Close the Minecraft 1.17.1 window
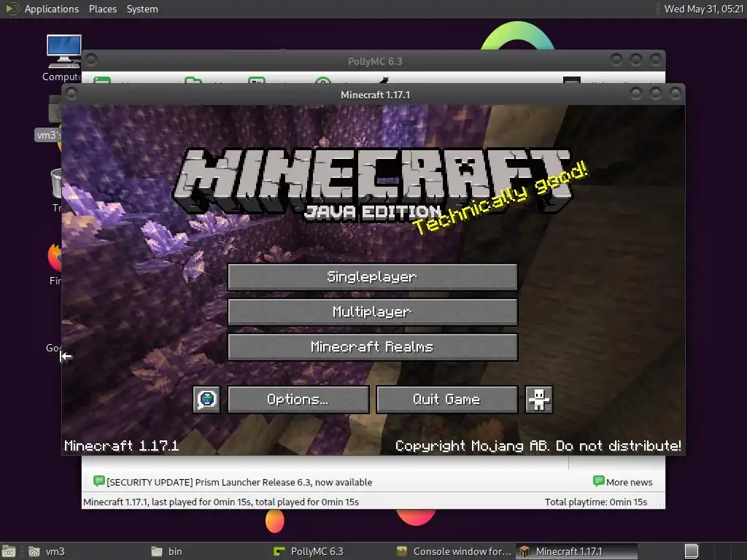The image size is (747, 560). pyautogui.click(x=675, y=93)
